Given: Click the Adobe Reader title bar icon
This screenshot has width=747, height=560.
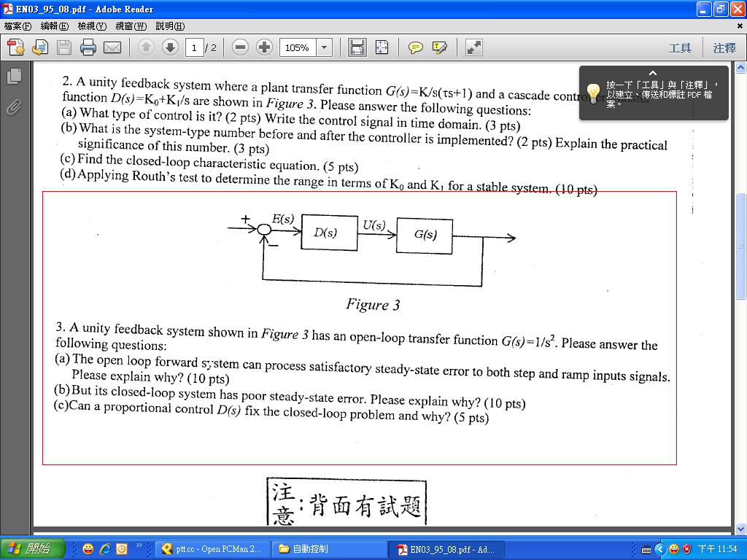Looking at the screenshot, I should [x=7, y=9].
